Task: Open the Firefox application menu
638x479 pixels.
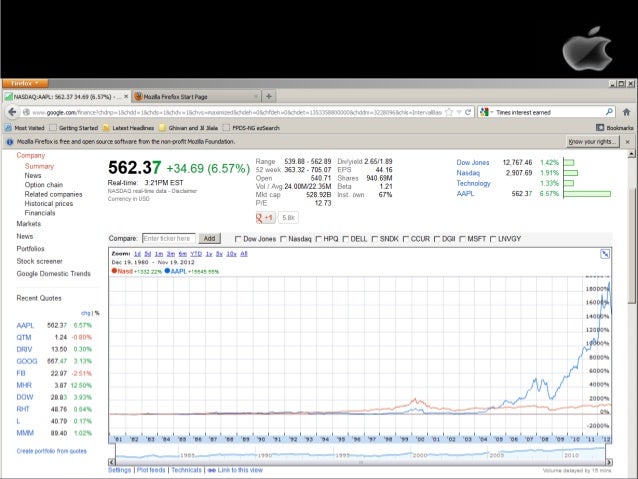Action: [x=25, y=83]
